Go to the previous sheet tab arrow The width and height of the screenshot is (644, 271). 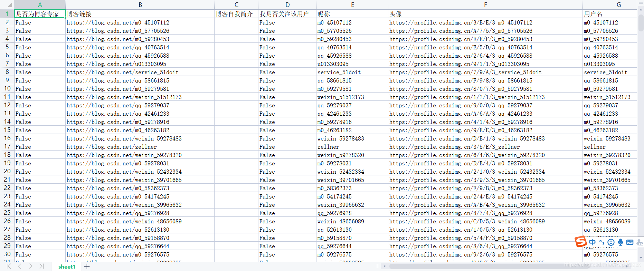click(x=20, y=266)
